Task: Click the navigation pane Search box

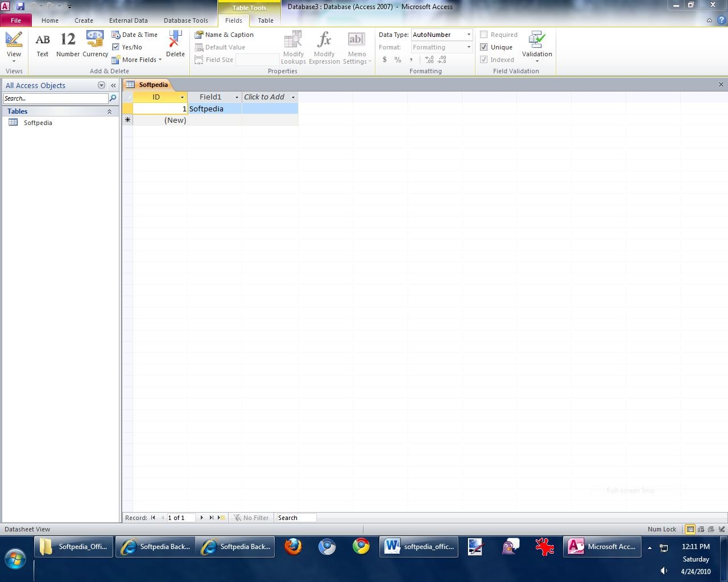Action: pos(55,98)
